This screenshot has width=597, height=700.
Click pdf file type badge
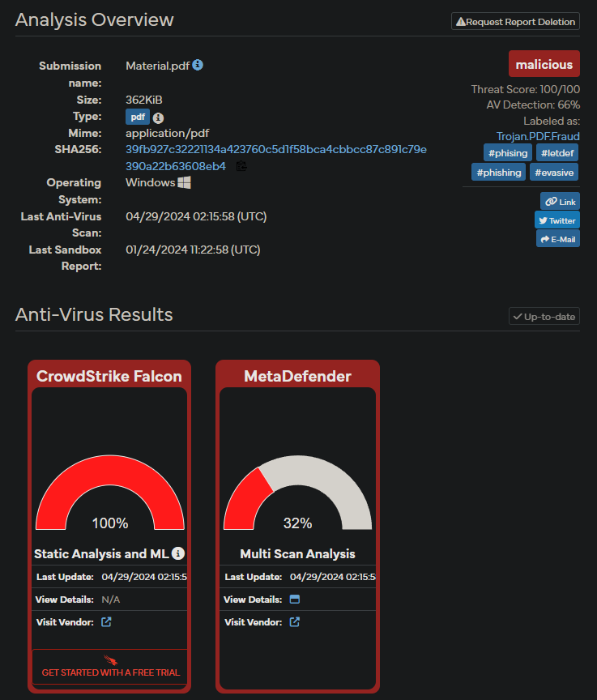pyautogui.click(x=138, y=117)
